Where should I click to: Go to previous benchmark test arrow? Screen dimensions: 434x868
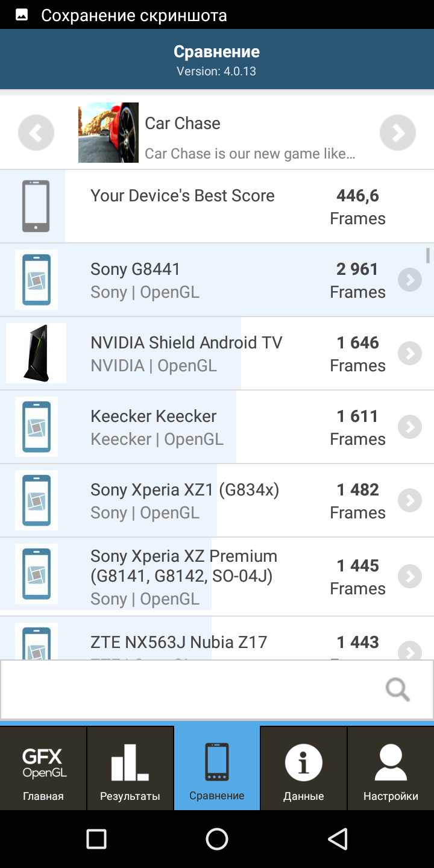pos(36,133)
